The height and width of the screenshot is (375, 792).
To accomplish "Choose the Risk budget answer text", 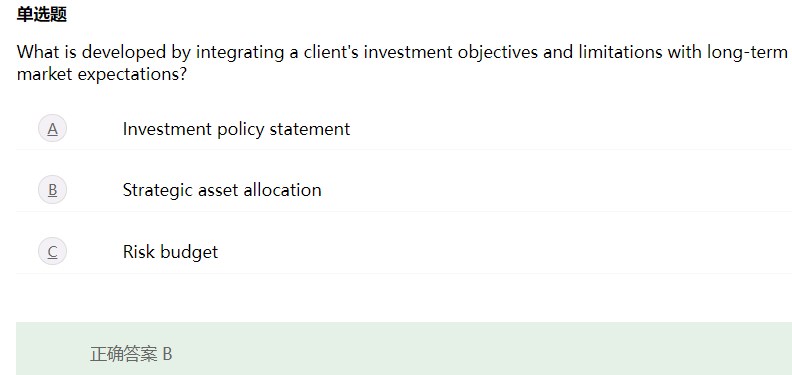I will [170, 252].
